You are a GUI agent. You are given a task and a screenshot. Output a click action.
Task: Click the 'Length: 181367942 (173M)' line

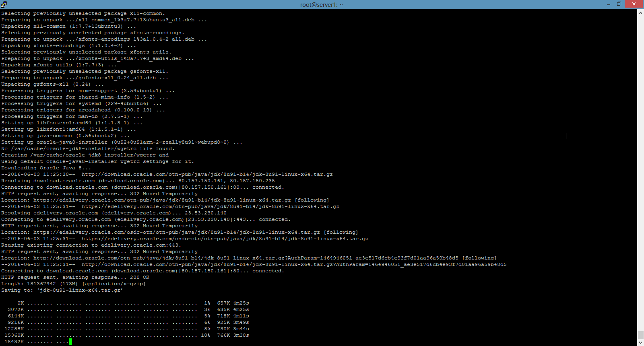click(73, 284)
